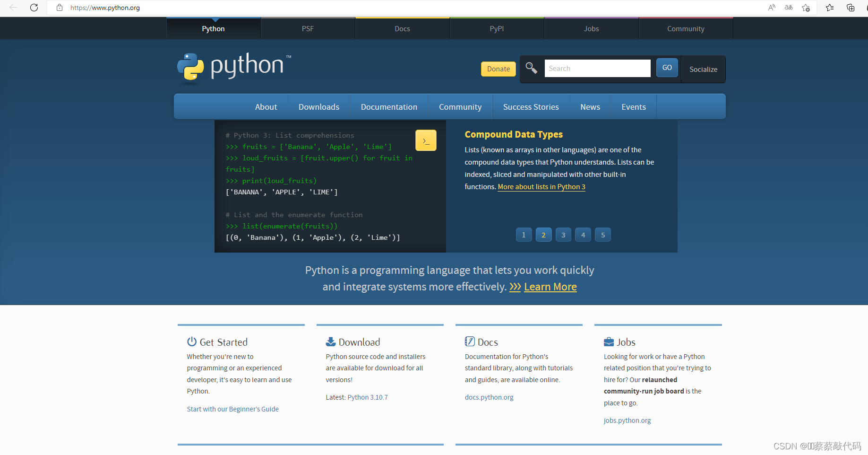Show slide 1 of the carousel
868x455 pixels.
pos(524,235)
